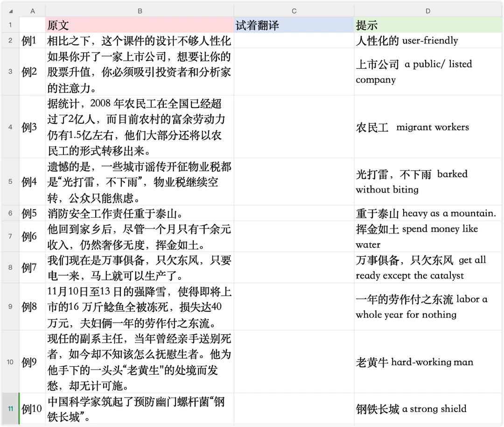The width and height of the screenshot is (504, 427).
Task: Click the hint cell containing 人性化的 user-friendly
Action: (x=427, y=41)
